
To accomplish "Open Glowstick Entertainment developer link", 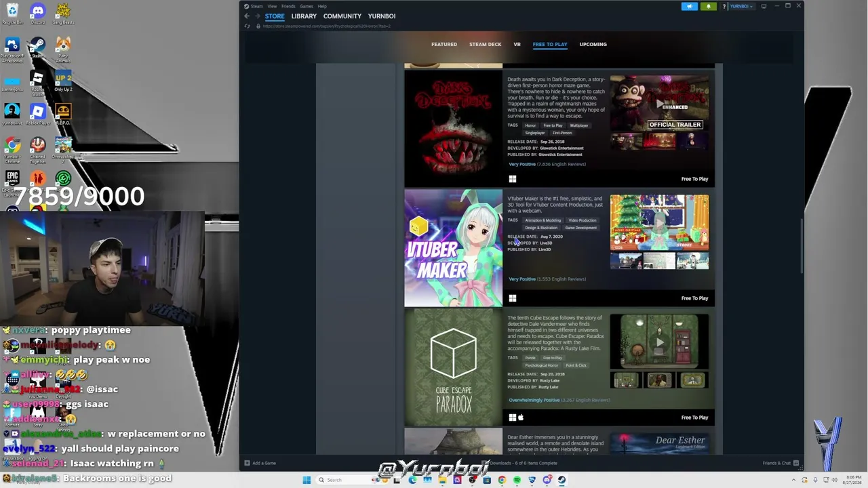I will (x=561, y=148).
